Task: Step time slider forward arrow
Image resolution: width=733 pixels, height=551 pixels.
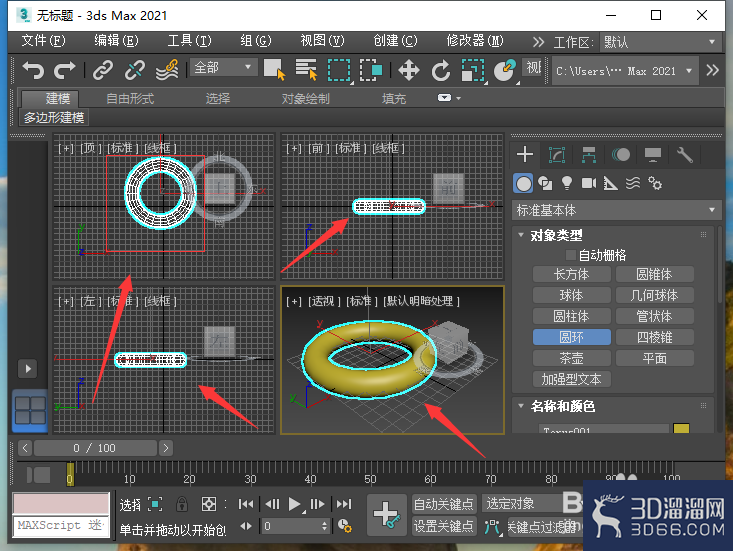Action: [x=166, y=448]
